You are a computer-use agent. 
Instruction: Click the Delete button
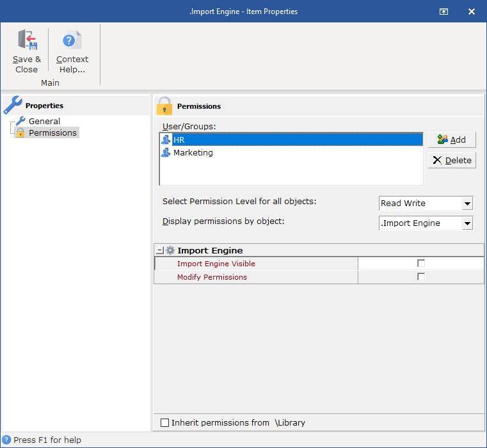click(x=452, y=161)
